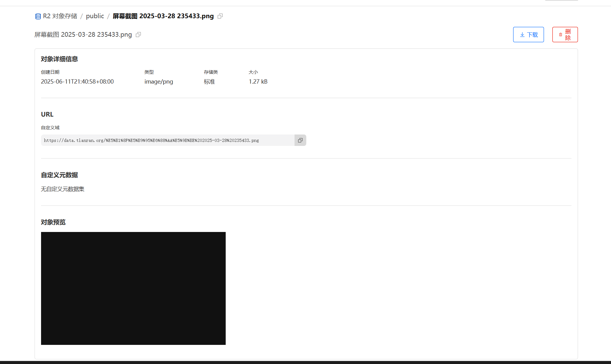This screenshot has height=364, width=611.
Task: Copy object path via breadcrumb copy icon
Action: click(x=220, y=16)
